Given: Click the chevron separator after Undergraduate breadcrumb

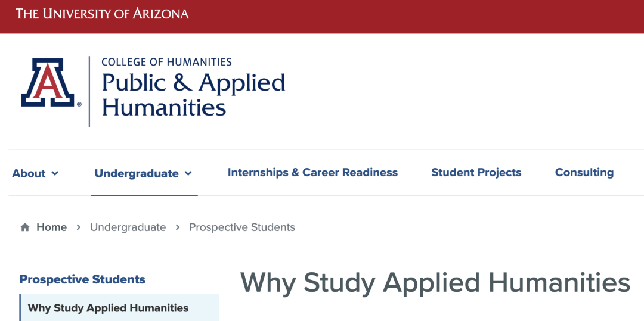Looking at the screenshot, I should click(x=178, y=227).
